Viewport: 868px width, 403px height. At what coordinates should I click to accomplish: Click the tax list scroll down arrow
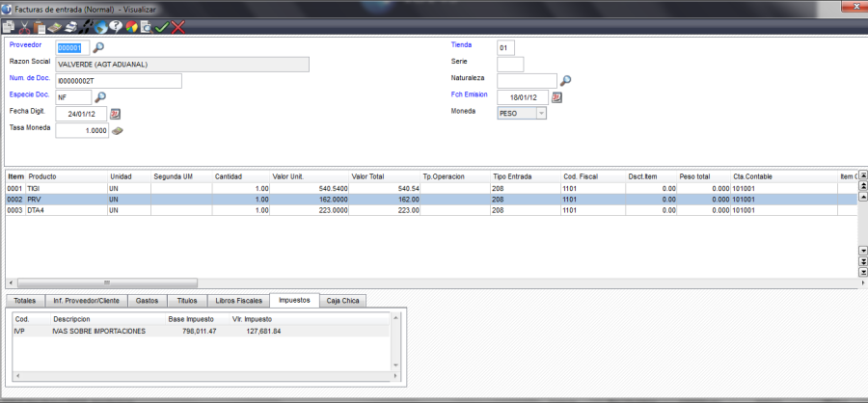click(x=395, y=366)
